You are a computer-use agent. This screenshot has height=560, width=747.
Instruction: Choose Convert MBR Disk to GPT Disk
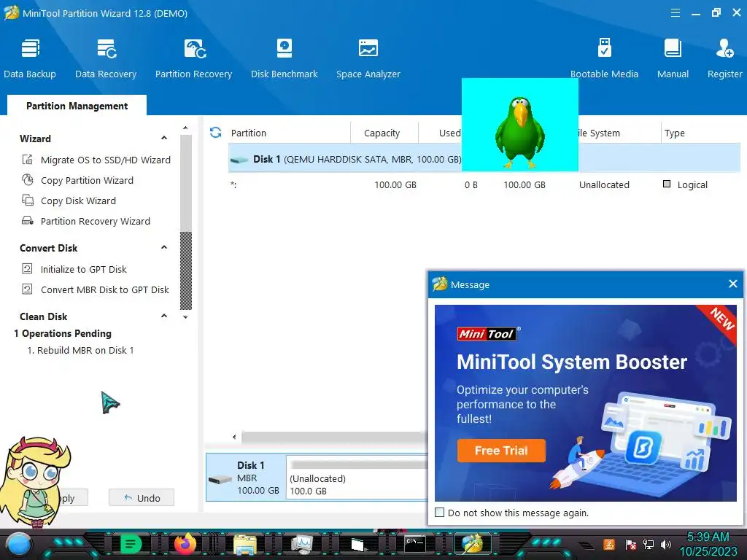[x=96, y=290]
